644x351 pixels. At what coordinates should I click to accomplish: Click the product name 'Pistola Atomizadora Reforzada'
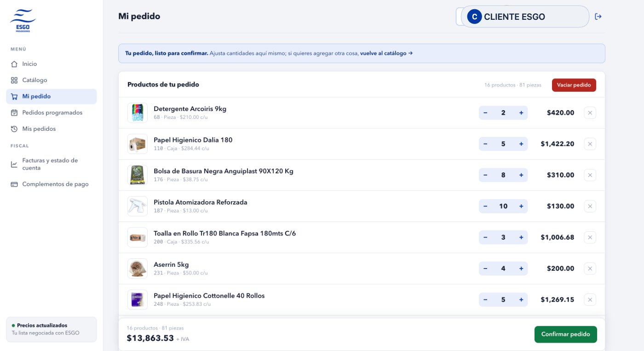pyautogui.click(x=201, y=202)
